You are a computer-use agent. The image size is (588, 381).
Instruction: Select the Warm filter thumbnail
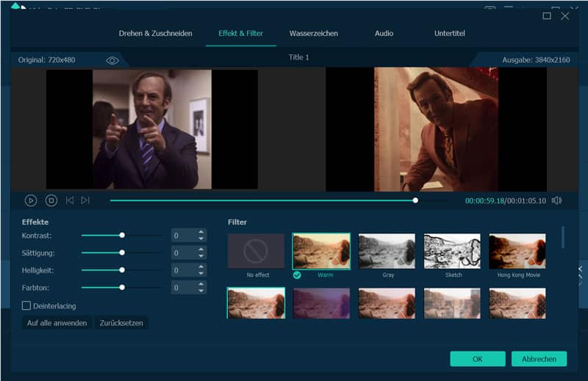pos(321,251)
